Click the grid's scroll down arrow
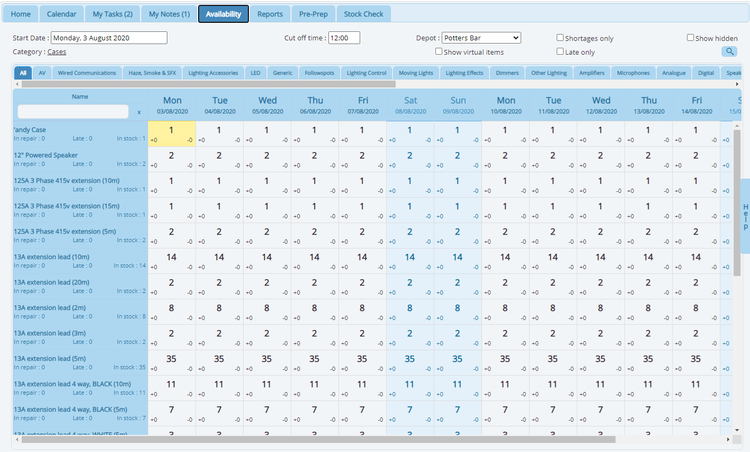Image resolution: width=750 pixels, height=452 pixels. coord(736,427)
